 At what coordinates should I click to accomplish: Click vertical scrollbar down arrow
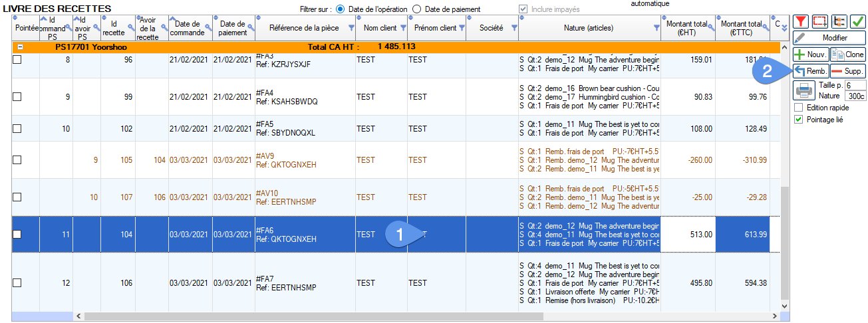784,305
